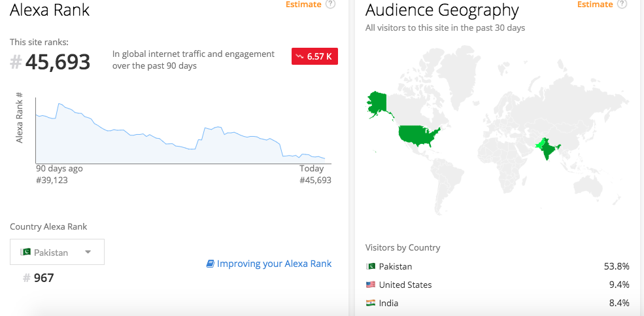Click the Country Alexa Rank label
Viewport: 644px width, 316px height.
tap(48, 227)
